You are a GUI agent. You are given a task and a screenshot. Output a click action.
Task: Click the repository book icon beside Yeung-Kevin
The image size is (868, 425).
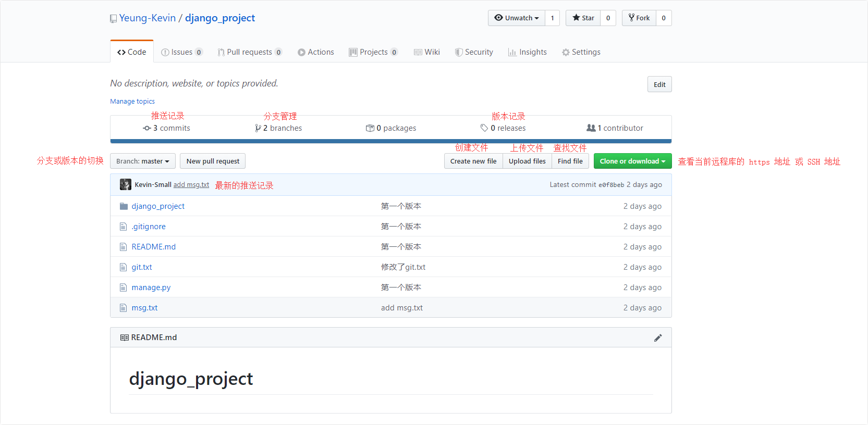(x=113, y=19)
